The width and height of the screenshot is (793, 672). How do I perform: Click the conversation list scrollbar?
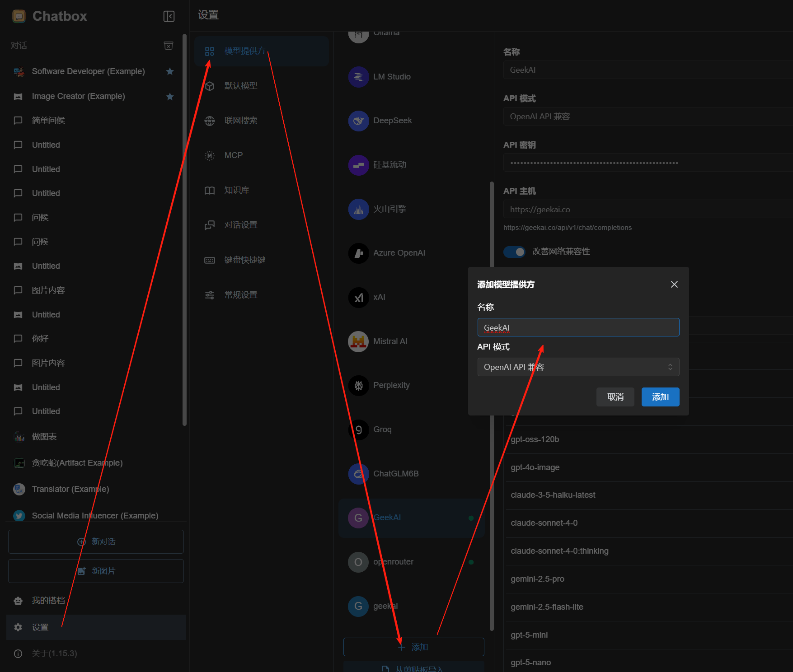coord(184,229)
